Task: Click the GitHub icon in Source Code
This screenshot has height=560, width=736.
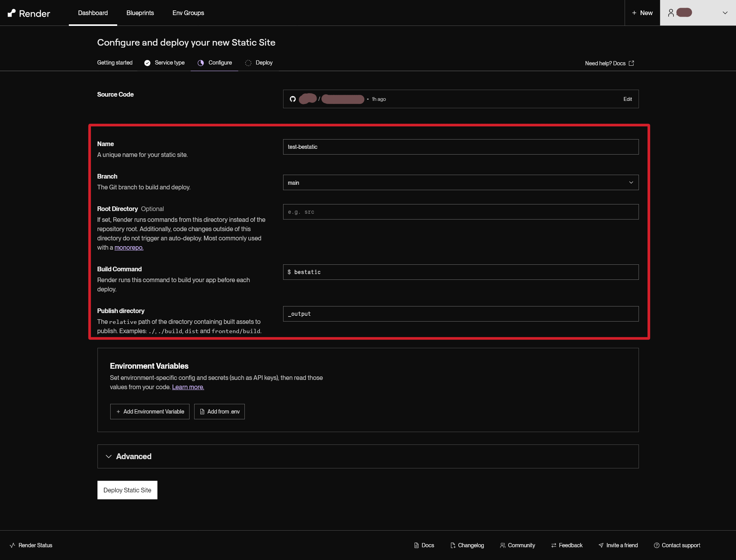Action: pos(293,99)
